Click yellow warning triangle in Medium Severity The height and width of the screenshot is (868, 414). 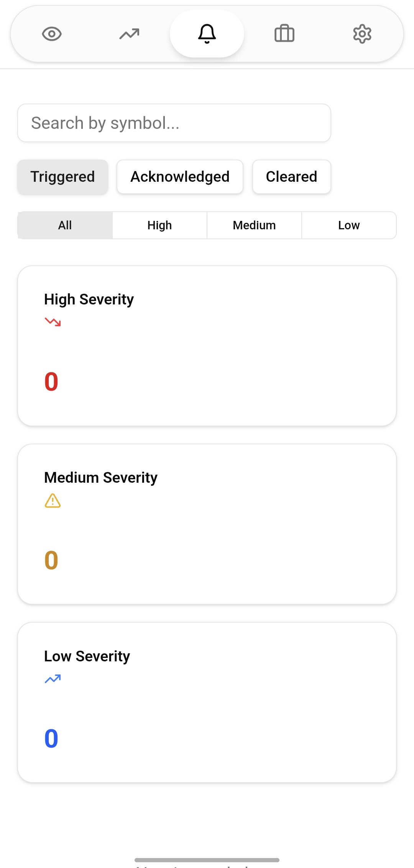coord(53,500)
